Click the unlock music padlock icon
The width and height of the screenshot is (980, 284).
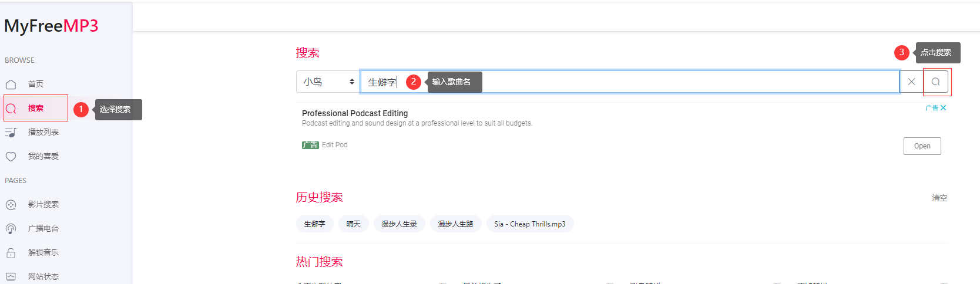pos(11,253)
